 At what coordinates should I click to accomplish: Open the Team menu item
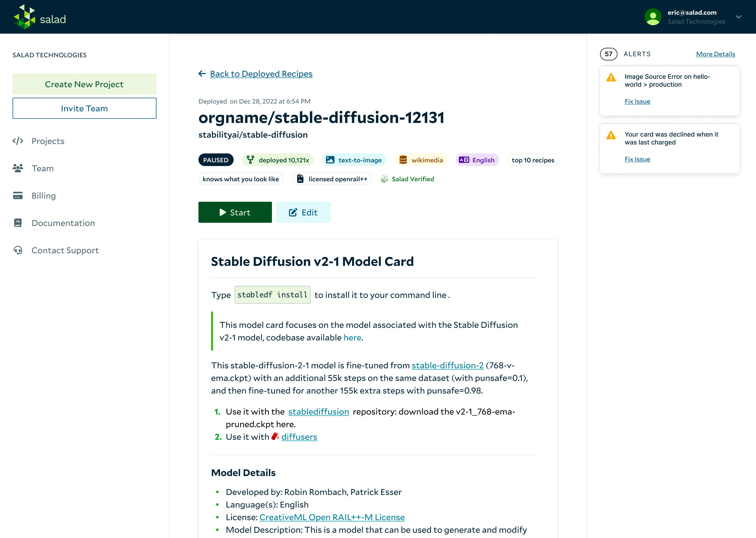click(42, 168)
